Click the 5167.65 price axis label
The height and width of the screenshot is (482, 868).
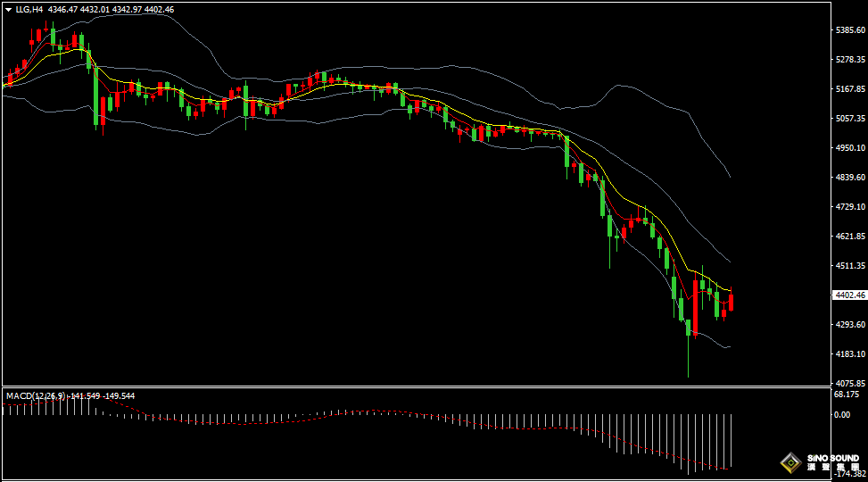point(848,89)
